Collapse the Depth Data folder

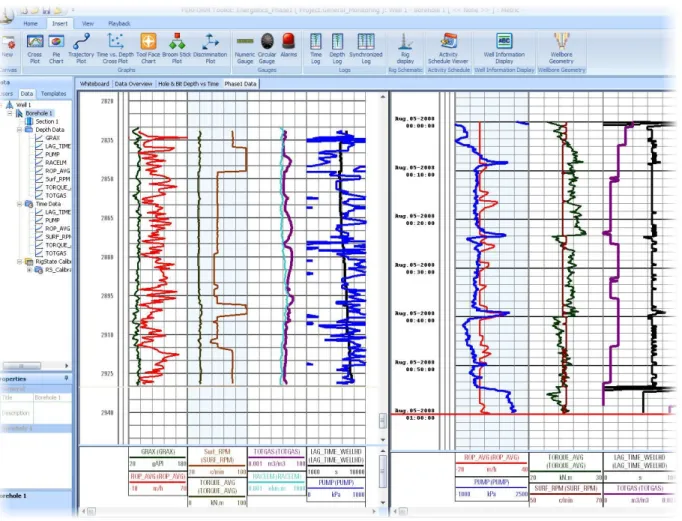pos(19,130)
